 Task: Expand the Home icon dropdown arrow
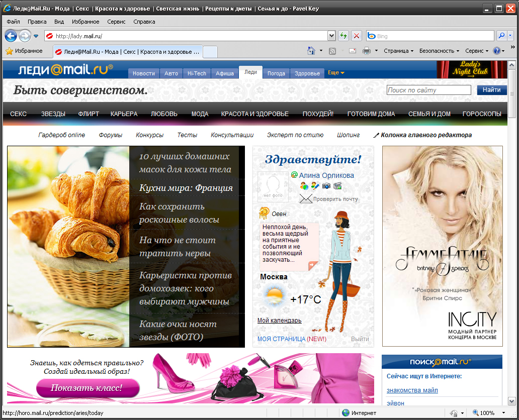tap(321, 51)
